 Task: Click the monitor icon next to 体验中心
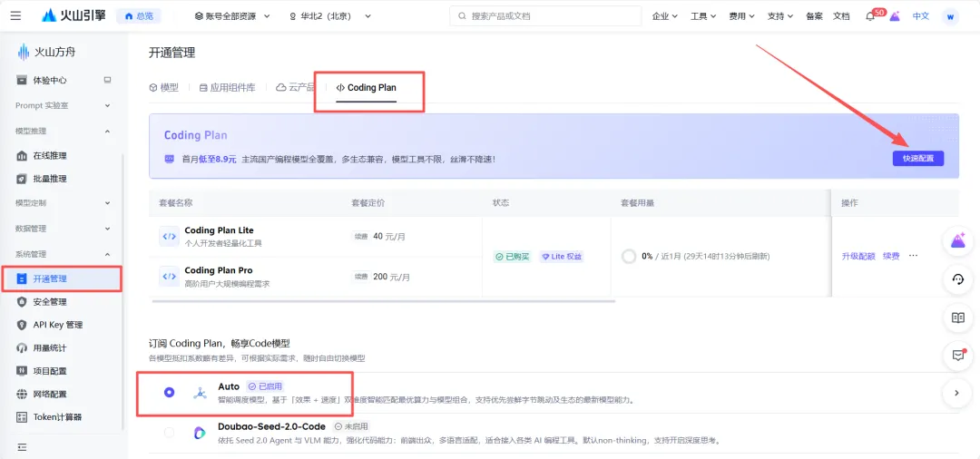(107, 80)
